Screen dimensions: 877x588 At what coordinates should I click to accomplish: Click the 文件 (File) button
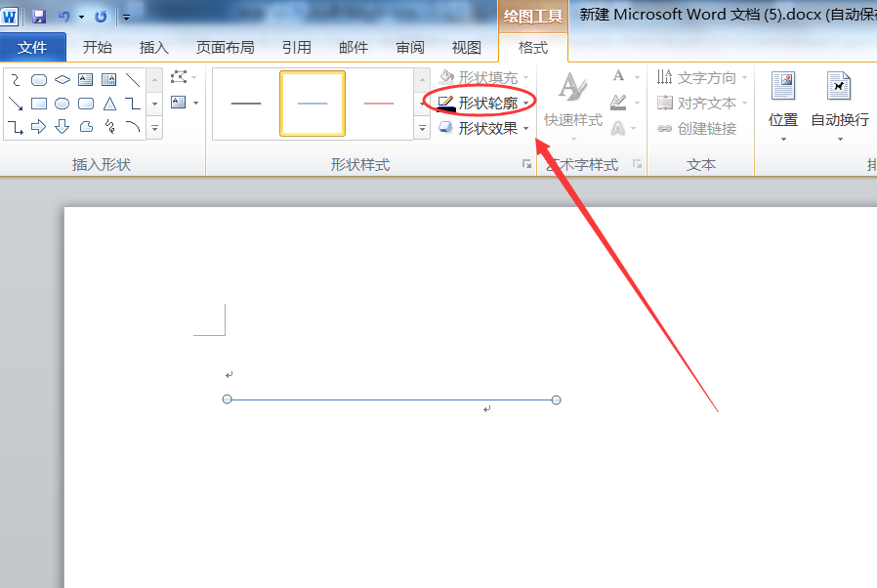click(x=33, y=47)
